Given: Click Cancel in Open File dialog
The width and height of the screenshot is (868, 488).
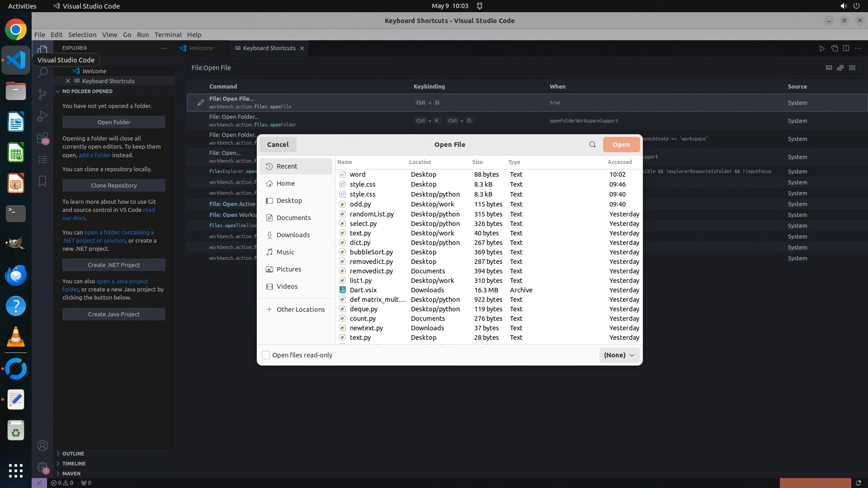Looking at the screenshot, I should (x=278, y=145).
